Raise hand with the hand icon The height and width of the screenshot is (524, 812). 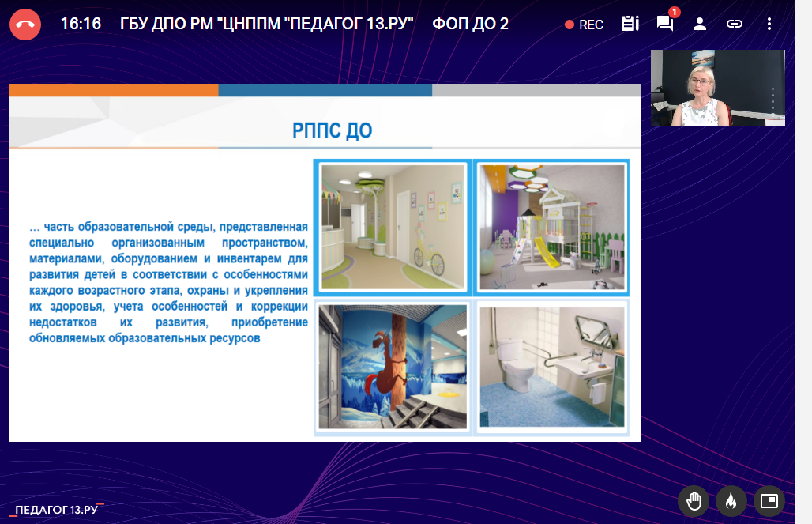click(x=694, y=501)
